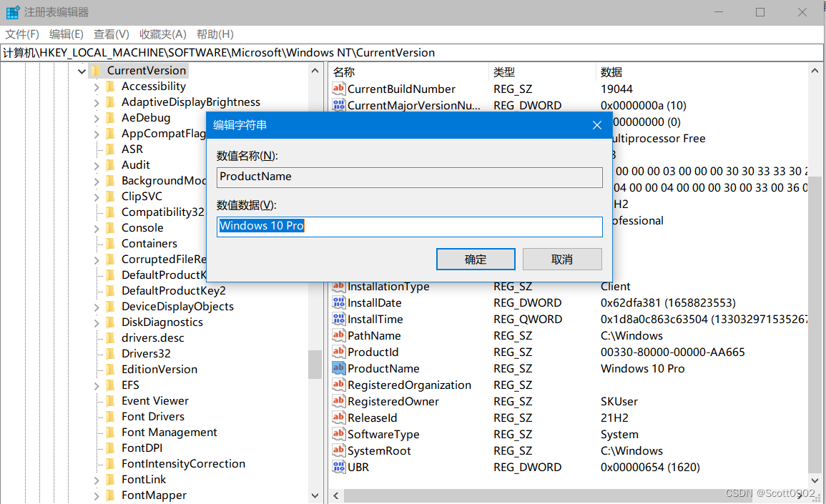This screenshot has width=826, height=504.
Task: Click the UBR DWORD value icon
Action: [339, 467]
